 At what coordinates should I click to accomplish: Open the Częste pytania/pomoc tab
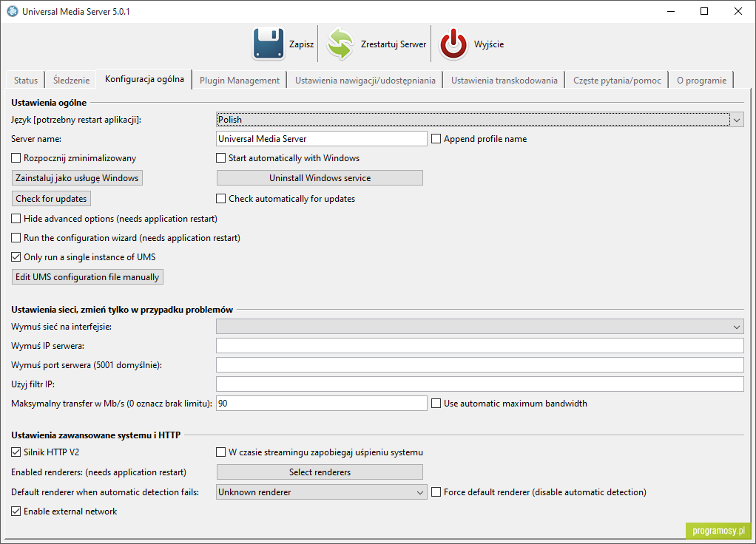(617, 80)
